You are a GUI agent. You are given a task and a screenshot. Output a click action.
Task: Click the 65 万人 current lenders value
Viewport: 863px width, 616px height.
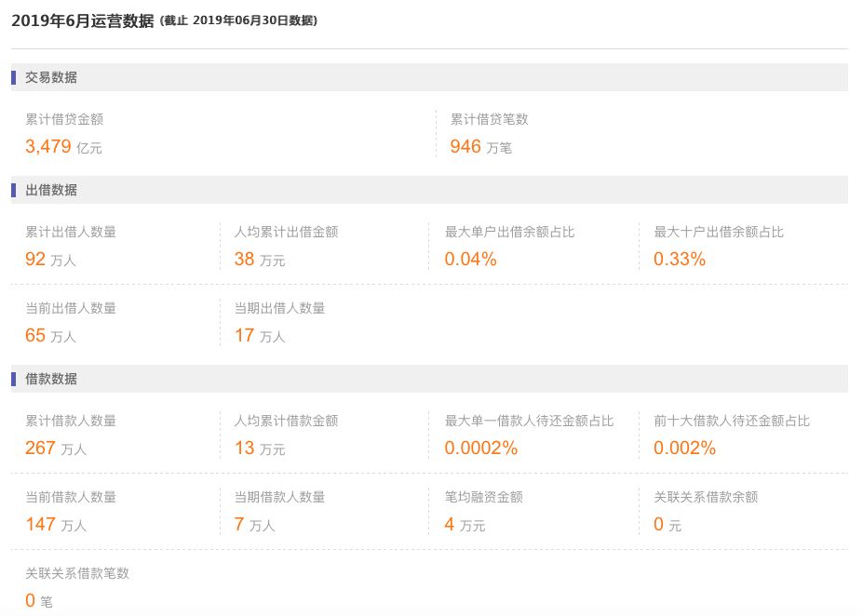[50, 335]
